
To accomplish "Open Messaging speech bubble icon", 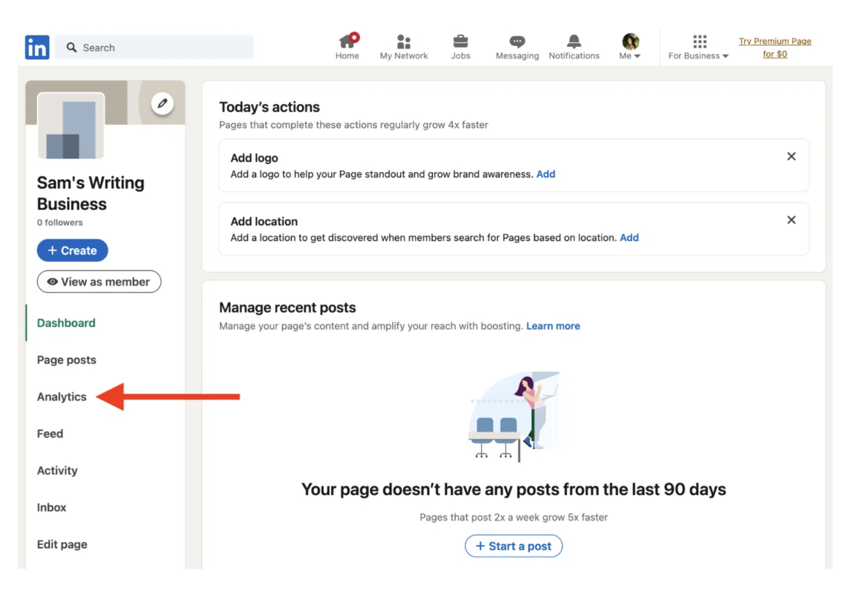I will coord(517,42).
